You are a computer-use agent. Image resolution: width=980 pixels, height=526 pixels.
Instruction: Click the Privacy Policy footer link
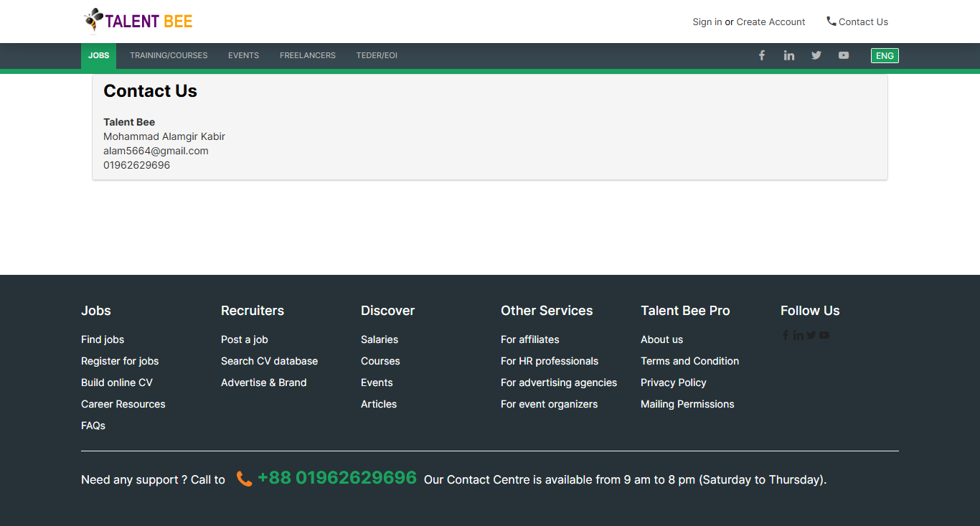click(673, 382)
